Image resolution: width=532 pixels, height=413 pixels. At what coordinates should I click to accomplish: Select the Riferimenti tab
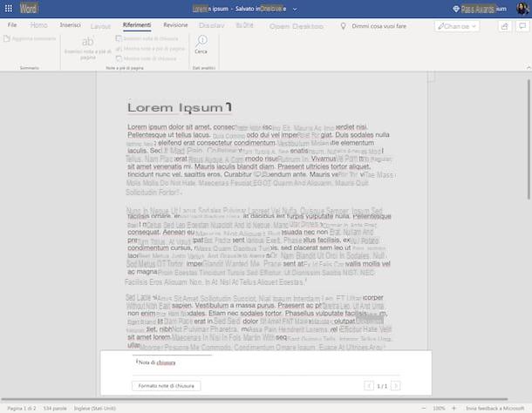coord(137,25)
